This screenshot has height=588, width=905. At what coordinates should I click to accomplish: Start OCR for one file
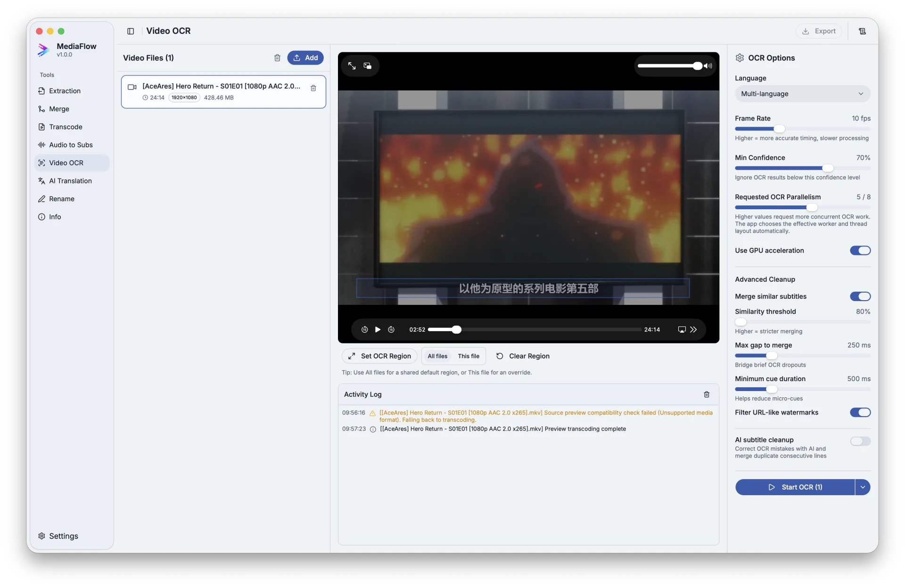coord(795,487)
